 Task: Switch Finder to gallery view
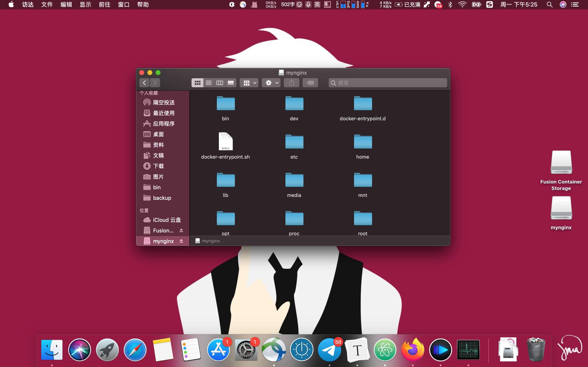point(231,83)
